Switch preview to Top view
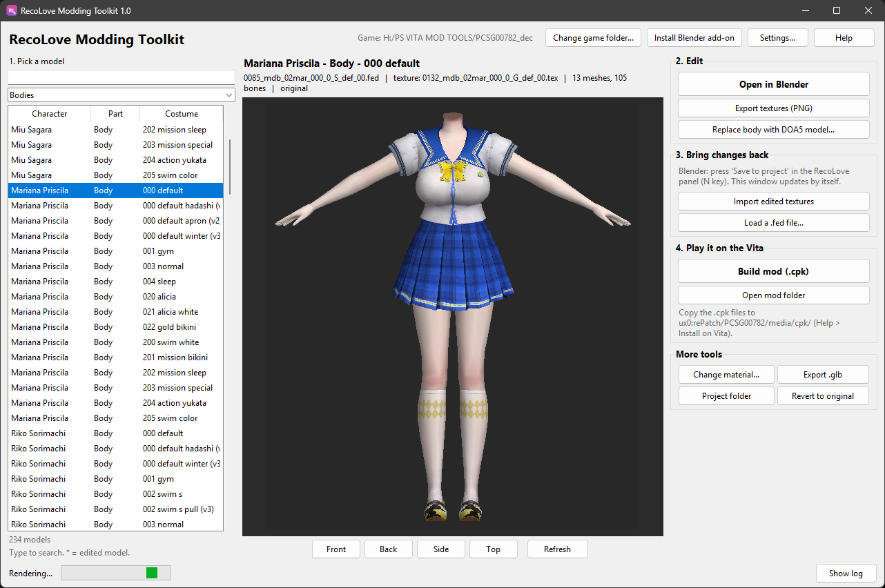The image size is (885, 588). [493, 549]
